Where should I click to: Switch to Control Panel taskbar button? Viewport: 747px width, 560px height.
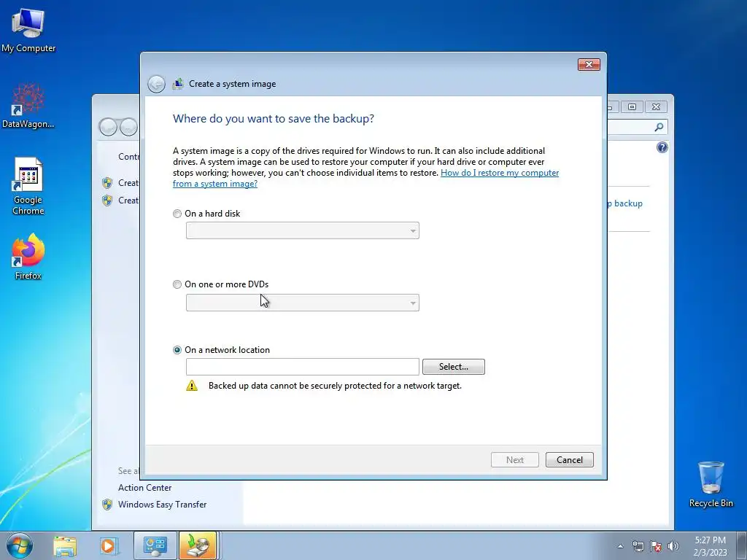(x=155, y=545)
